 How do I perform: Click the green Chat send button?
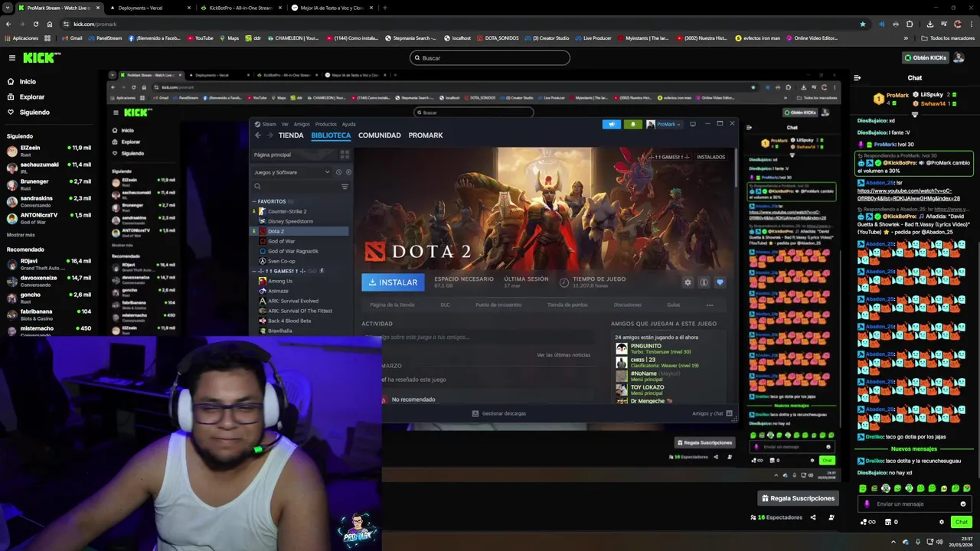pyautogui.click(x=962, y=522)
